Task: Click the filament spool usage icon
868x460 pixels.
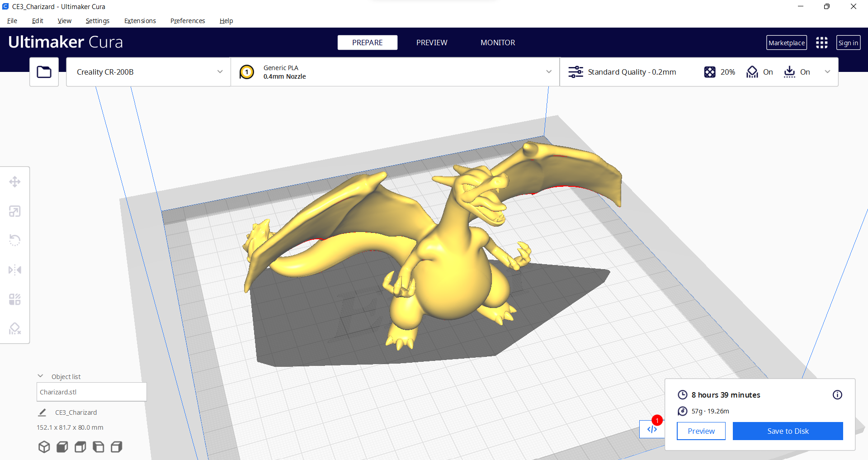Action: (683, 411)
